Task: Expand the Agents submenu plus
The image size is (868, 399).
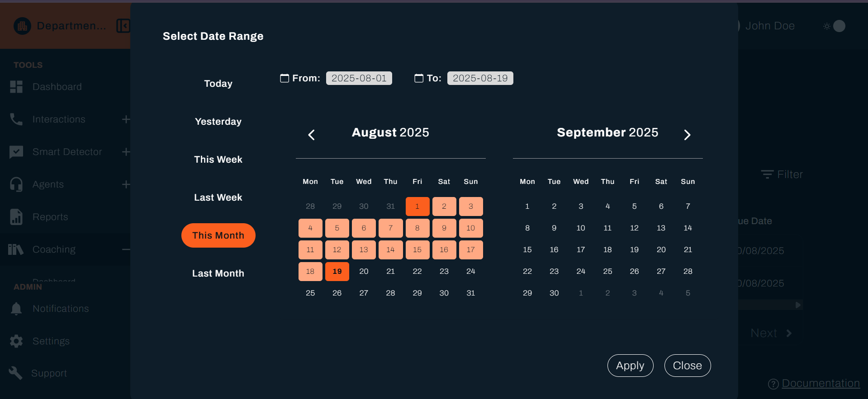Action: (x=126, y=184)
